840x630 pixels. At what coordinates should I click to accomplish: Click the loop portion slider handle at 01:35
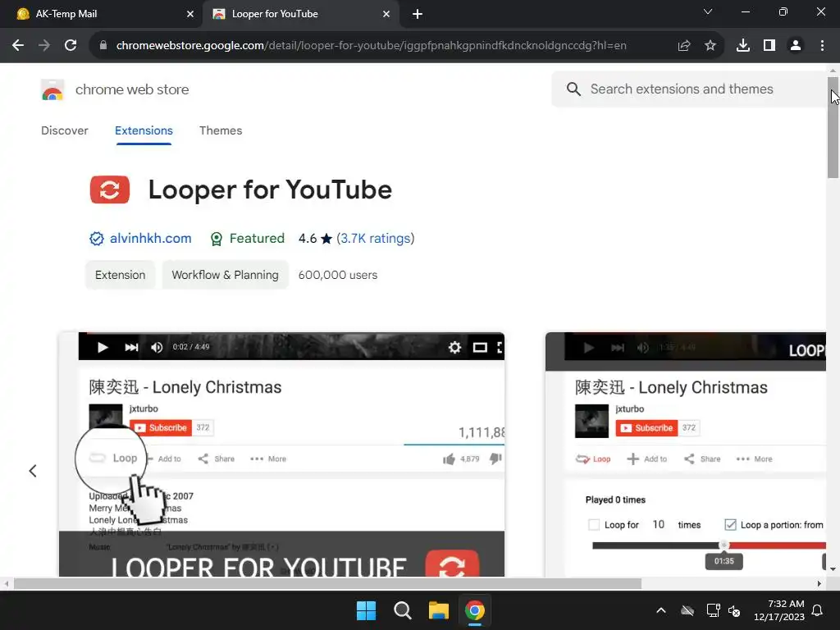tap(724, 546)
